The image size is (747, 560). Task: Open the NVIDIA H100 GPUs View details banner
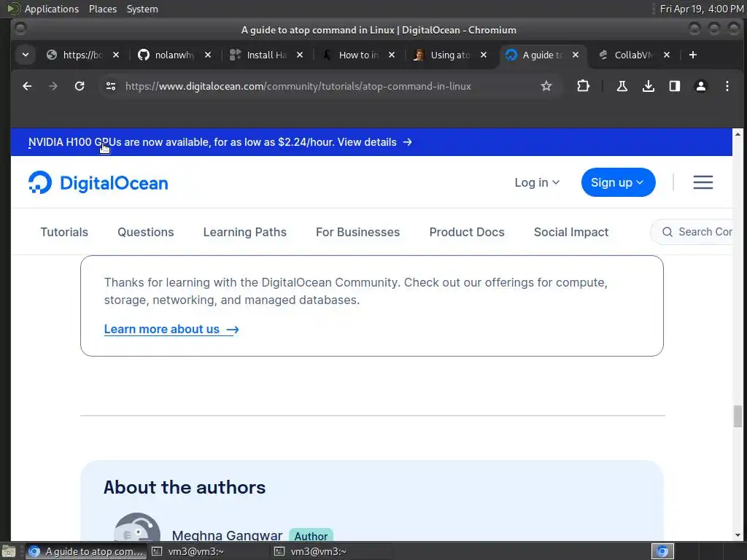[x=220, y=142]
